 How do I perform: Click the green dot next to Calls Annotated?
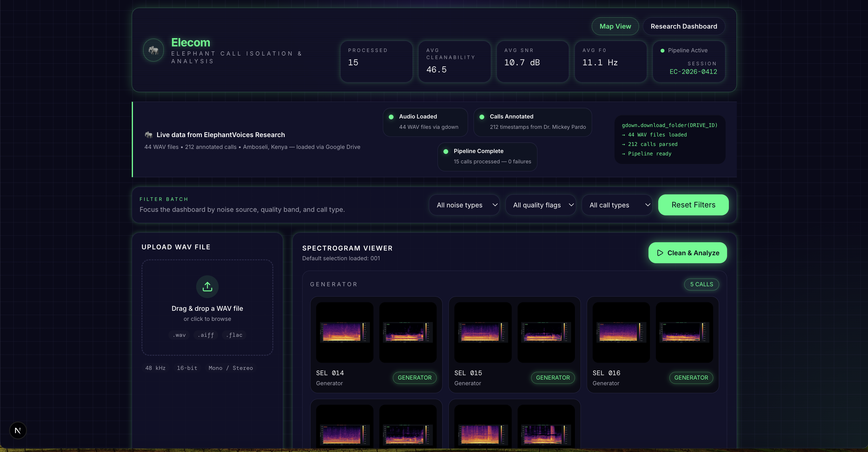[482, 117]
